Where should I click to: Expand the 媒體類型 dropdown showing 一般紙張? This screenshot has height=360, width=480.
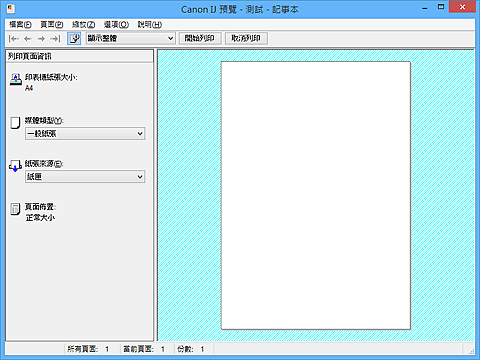(x=85, y=134)
